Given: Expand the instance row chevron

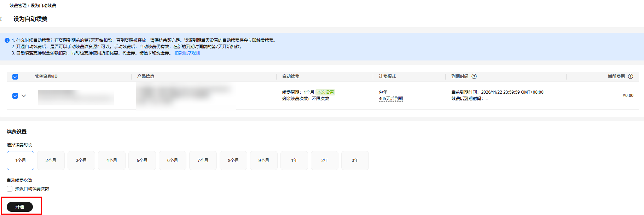Looking at the screenshot, I should (x=24, y=96).
